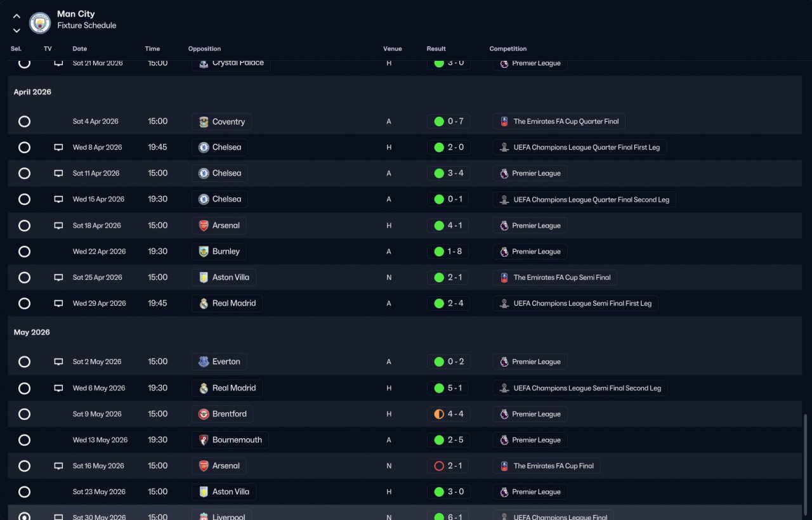Click Real Madrid crest on Wed 29 Apr row
Image resolution: width=812 pixels, height=520 pixels.
pos(204,303)
